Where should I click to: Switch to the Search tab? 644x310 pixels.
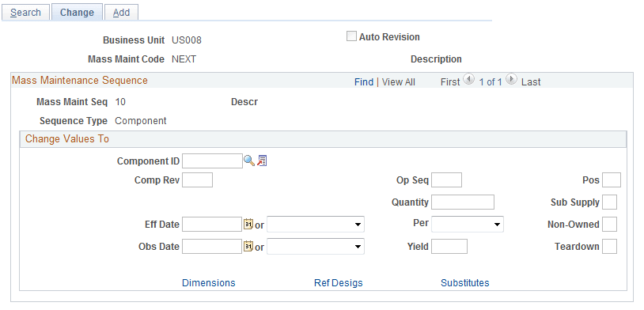(25, 13)
